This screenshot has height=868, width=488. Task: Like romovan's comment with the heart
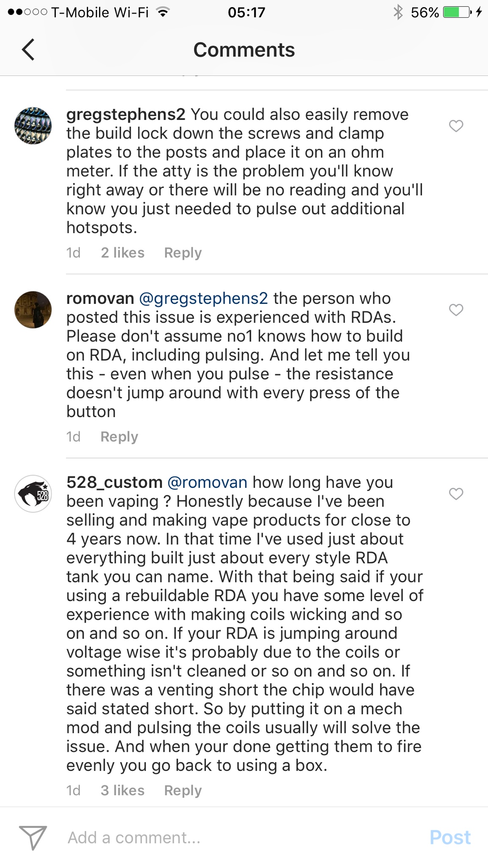[456, 310]
